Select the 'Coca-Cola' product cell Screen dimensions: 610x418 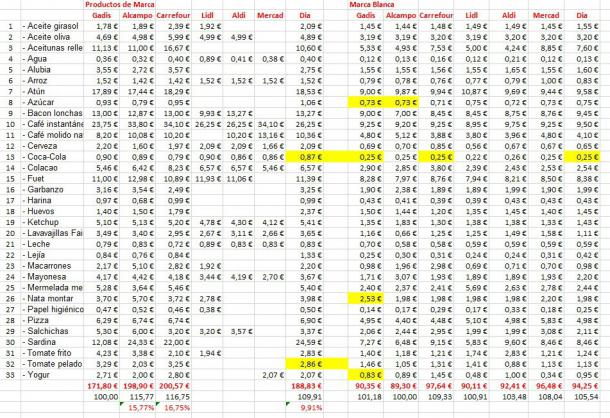click(x=52, y=157)
